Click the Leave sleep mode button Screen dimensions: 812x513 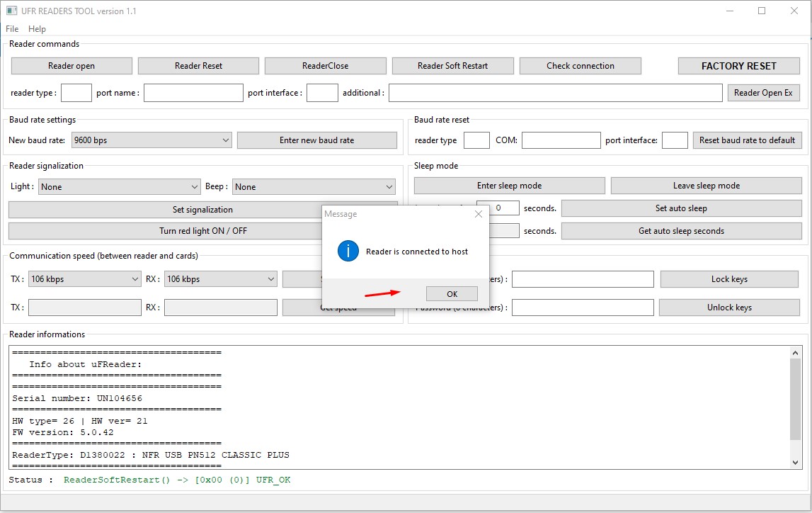coord(707,186)
